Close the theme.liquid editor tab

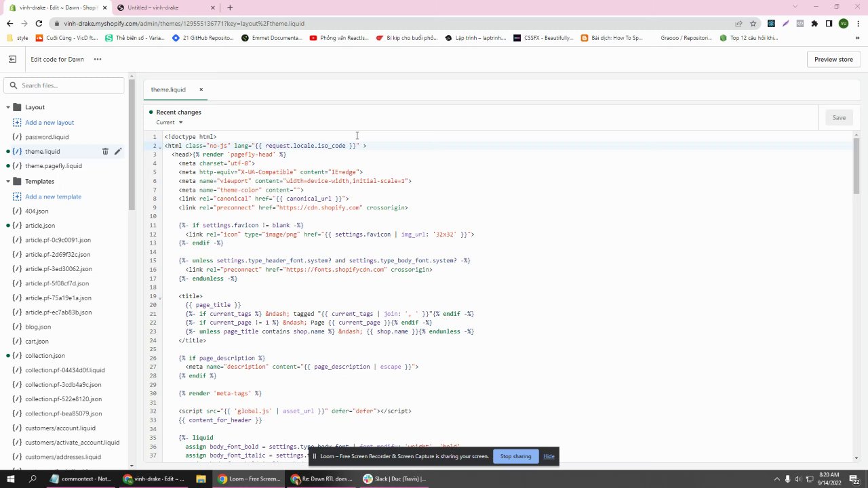click(x=201, y=89)
